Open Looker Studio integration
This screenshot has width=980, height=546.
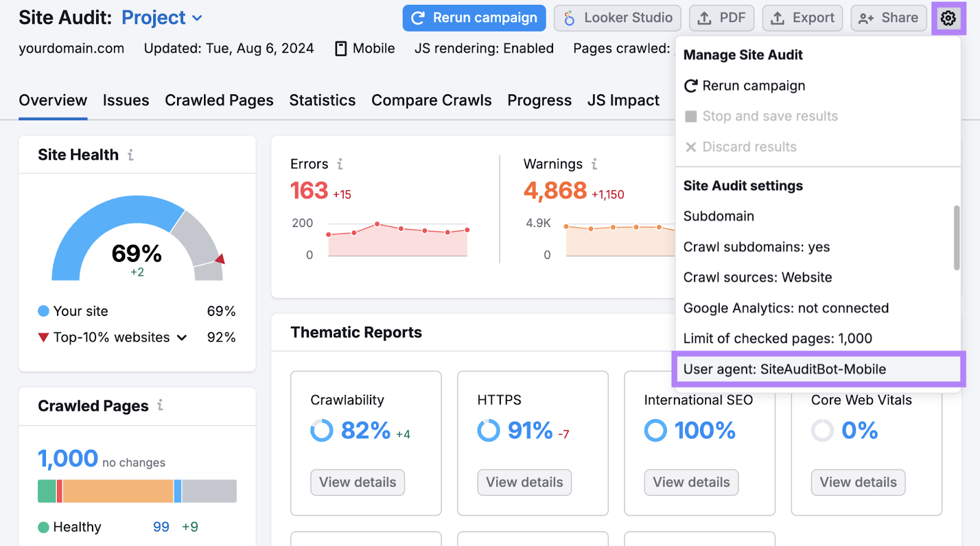[x=617, y=18]
